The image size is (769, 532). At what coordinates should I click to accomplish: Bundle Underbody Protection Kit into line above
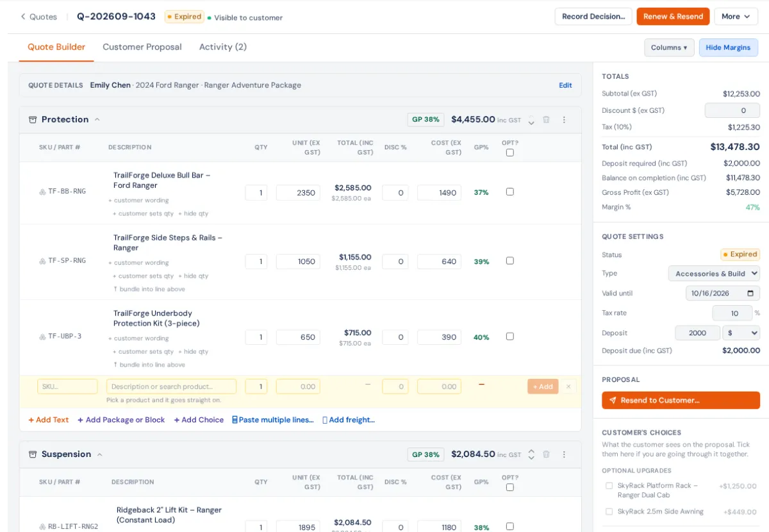tap(149, 365)
